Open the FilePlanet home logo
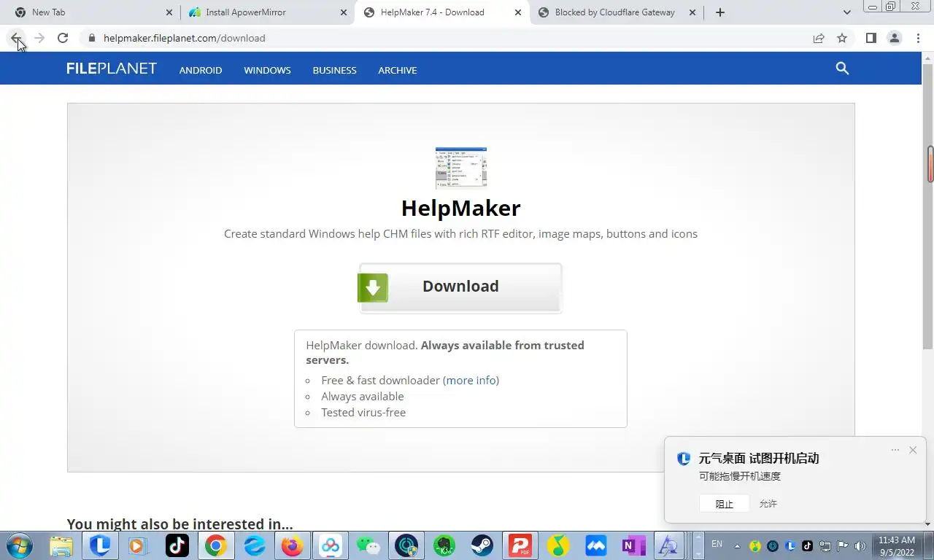 [x=111, y=69]
